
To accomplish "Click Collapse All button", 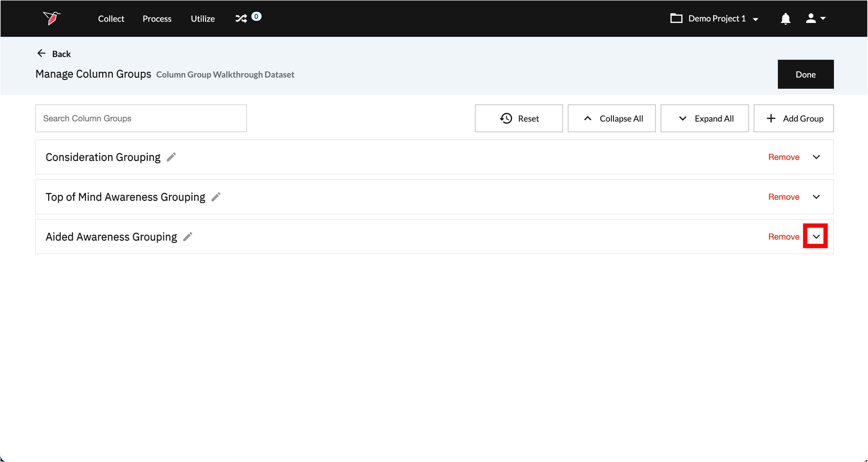I will 611,118.
